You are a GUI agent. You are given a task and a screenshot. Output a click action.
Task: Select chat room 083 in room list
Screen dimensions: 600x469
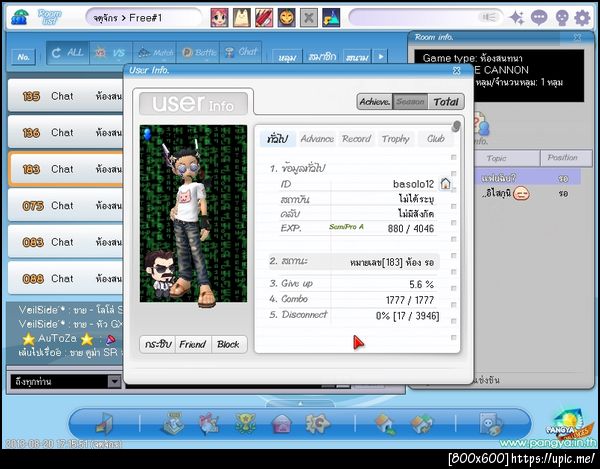click(x=65, y=242)
